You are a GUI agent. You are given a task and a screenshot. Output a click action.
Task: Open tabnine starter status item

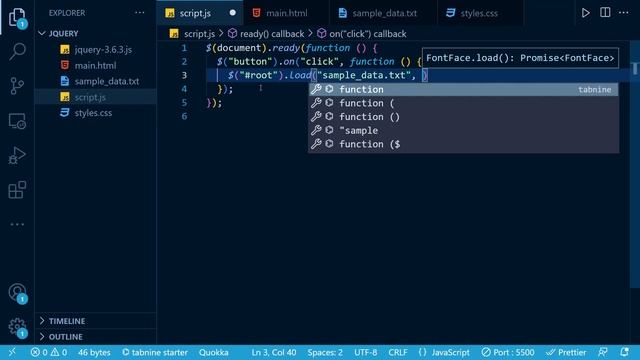[155, 352]
